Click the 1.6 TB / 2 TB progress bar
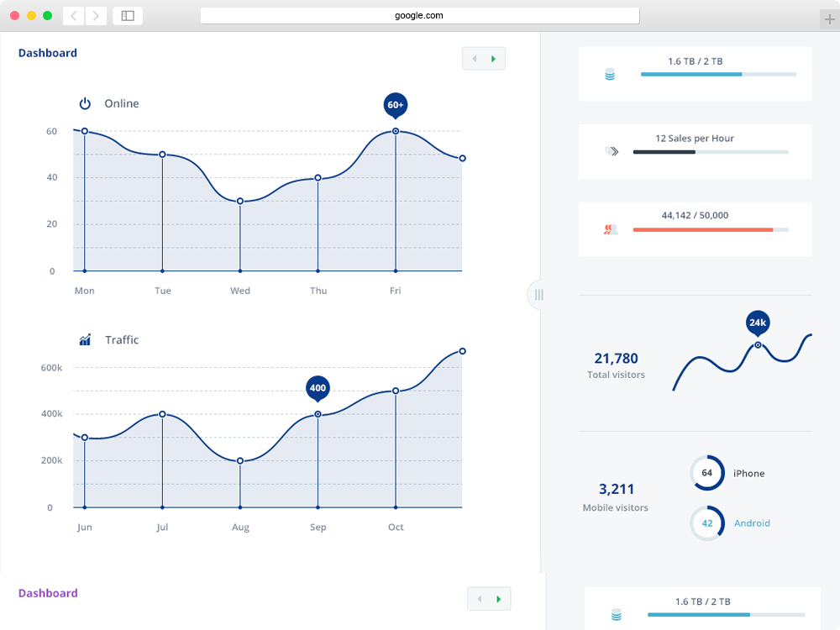This screenshot has height=630, width=840. click(x=718, y=75)
